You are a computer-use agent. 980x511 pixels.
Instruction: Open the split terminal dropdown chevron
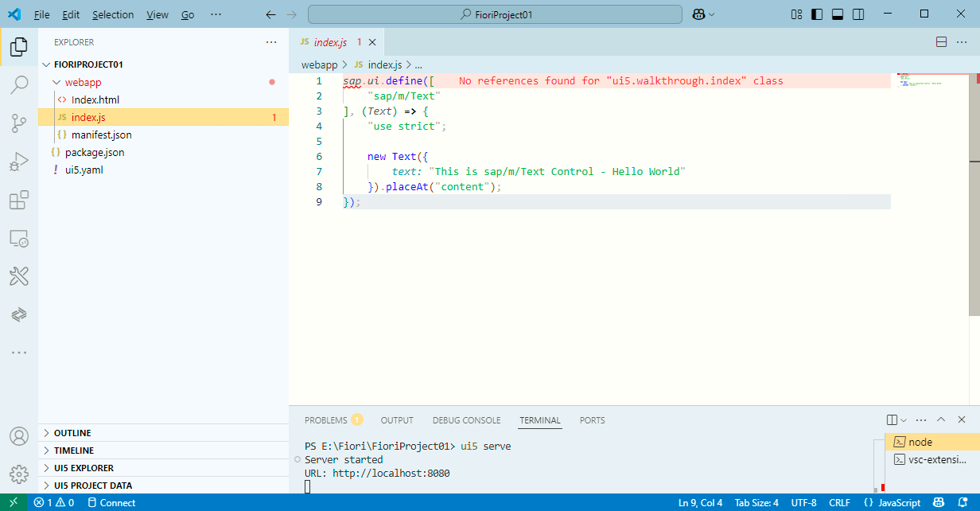point(904,420)
